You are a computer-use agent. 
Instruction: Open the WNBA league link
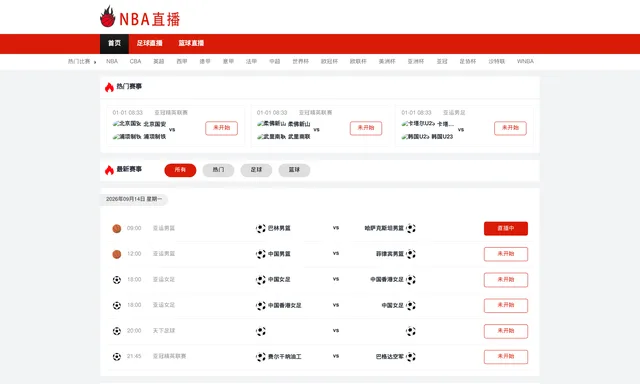pos(525,61)
